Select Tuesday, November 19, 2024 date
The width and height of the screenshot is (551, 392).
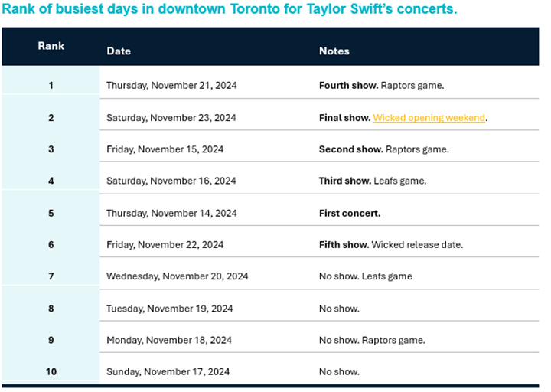pyautogui.click(x=169, y=309)
